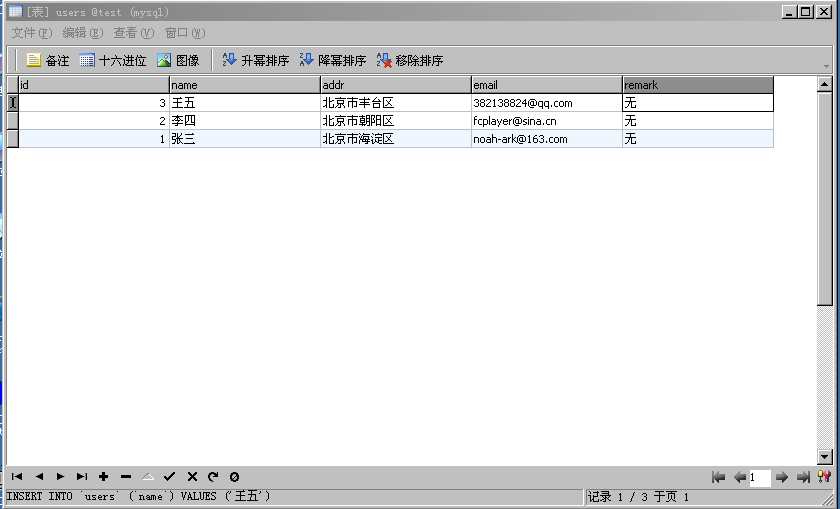Open the 图像 image viewer
The height and width of the screenshot is (509, 840).
coord(178,61)
